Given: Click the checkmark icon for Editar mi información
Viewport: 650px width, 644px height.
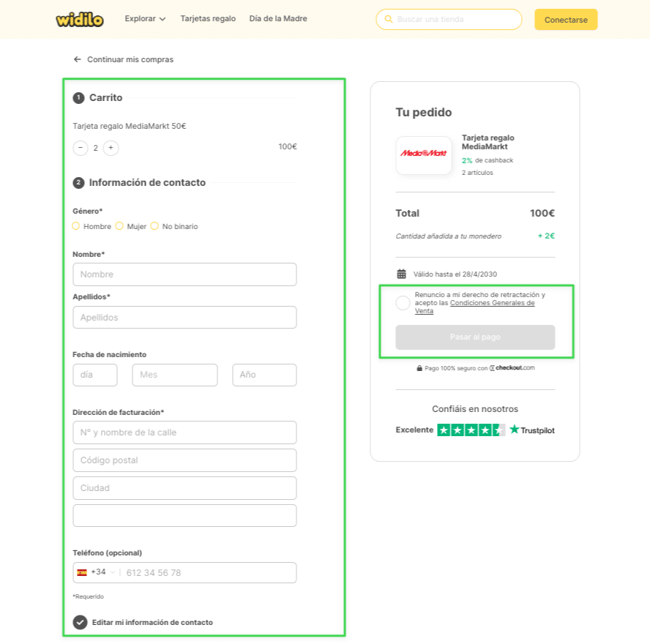Looking at the screenshot, I should click(x=80, y=622).
